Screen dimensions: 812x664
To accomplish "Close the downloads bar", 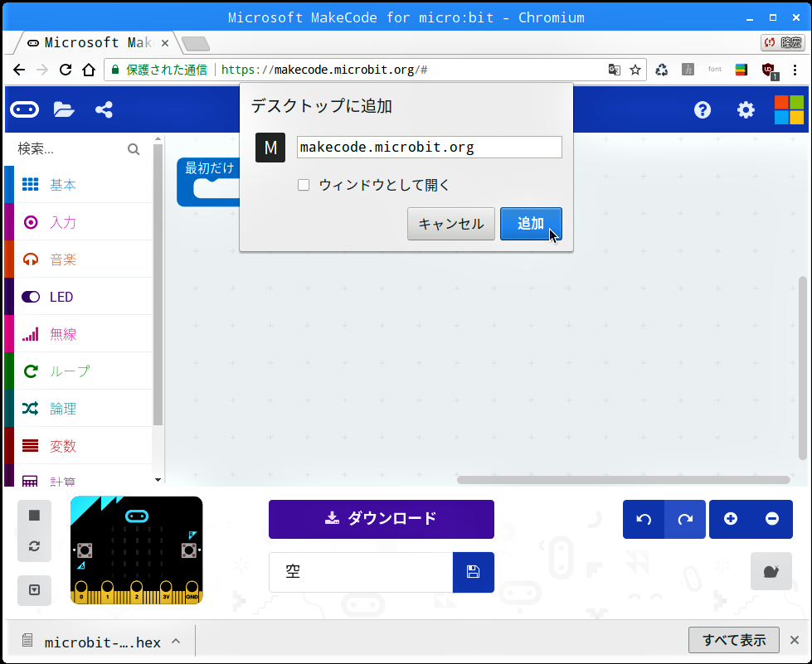I will click(795, 640).
